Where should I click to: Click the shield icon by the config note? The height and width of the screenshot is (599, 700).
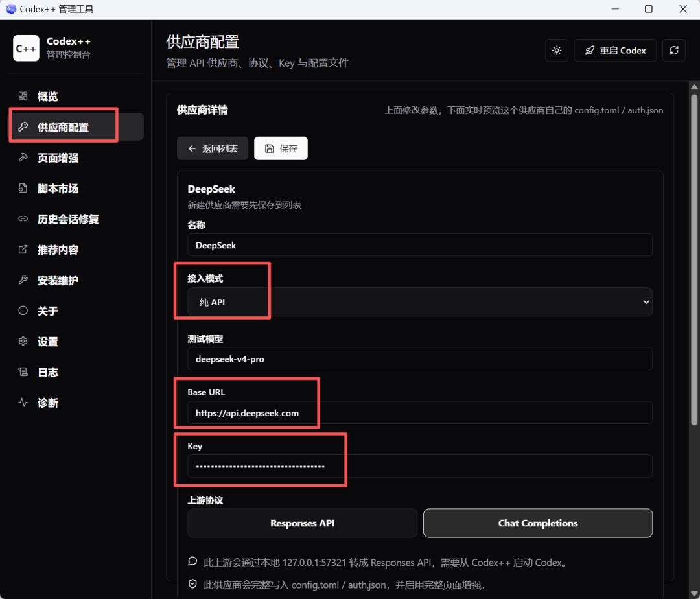click(192, 584)
